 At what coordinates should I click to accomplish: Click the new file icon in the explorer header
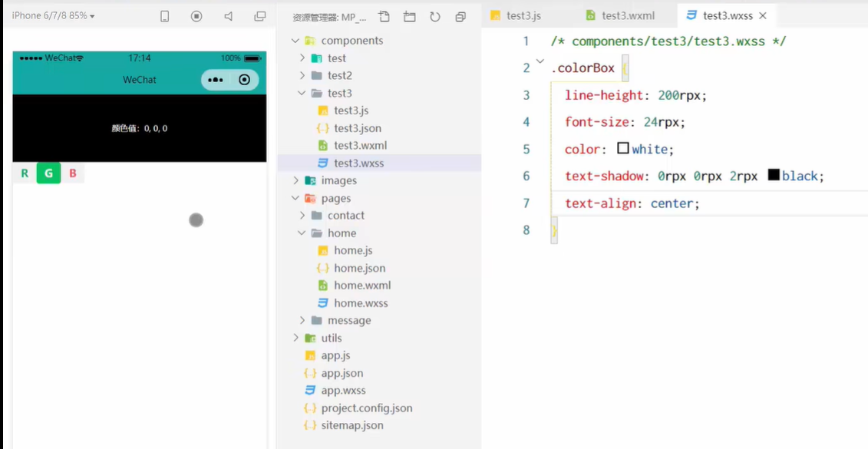click(x=384, y=17)
